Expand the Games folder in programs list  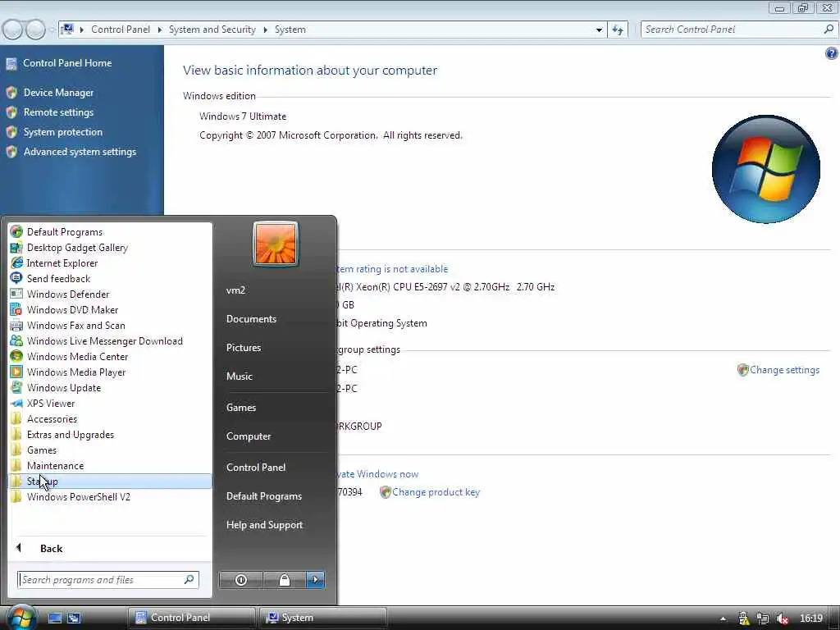42,450
